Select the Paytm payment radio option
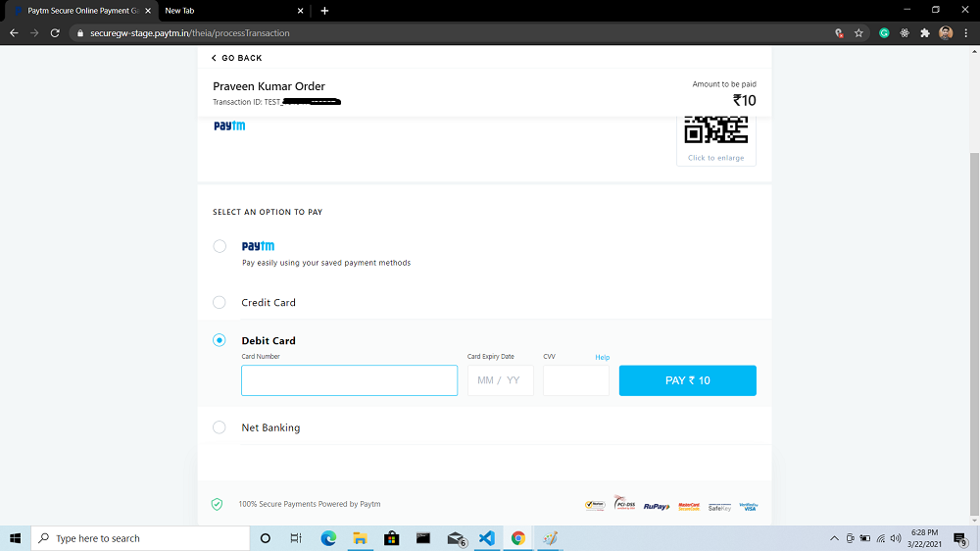The image size is (980, 551). click(x=220, y=246)
